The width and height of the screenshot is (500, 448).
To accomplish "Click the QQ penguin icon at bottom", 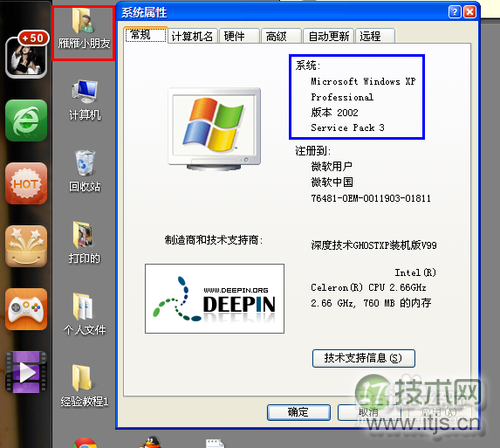I will pyautogui.click(x=150, y=442).
